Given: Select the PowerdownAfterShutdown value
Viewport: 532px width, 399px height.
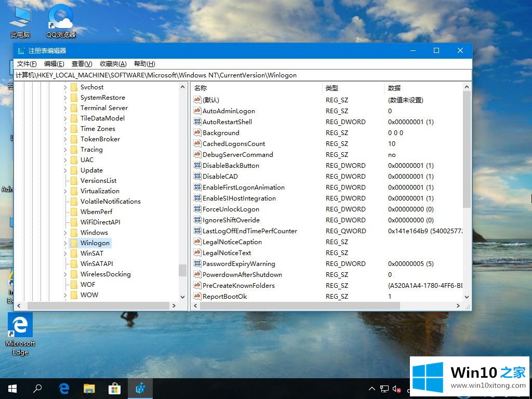Looking at the screenshot, I should pyautogui.click(x=242, y=274).
